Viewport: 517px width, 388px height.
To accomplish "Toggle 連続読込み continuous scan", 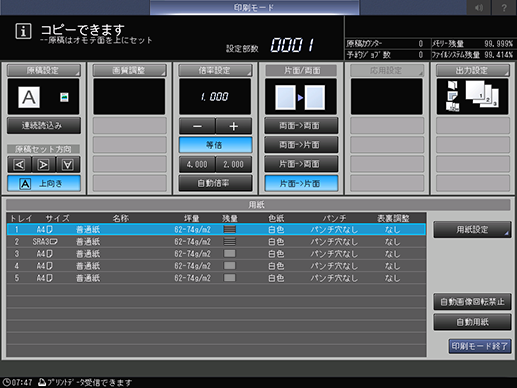I will pos(44,126).
